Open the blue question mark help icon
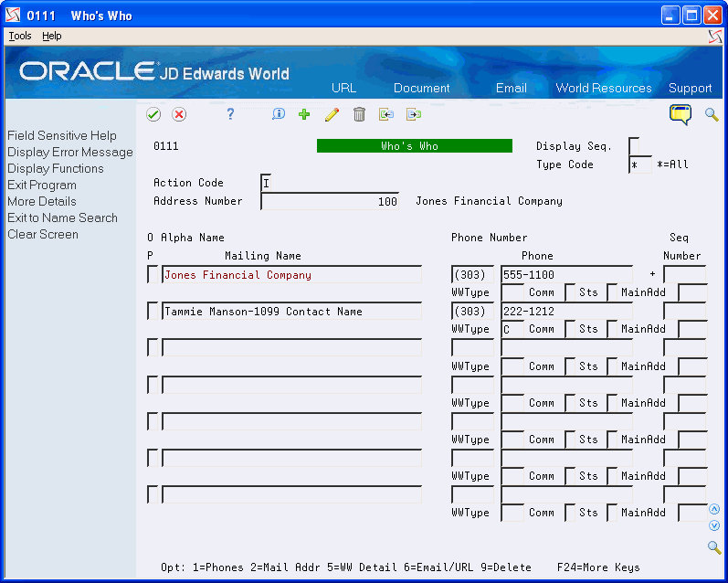Viewport: 728px width, 583px height. (x=230, y=114)
